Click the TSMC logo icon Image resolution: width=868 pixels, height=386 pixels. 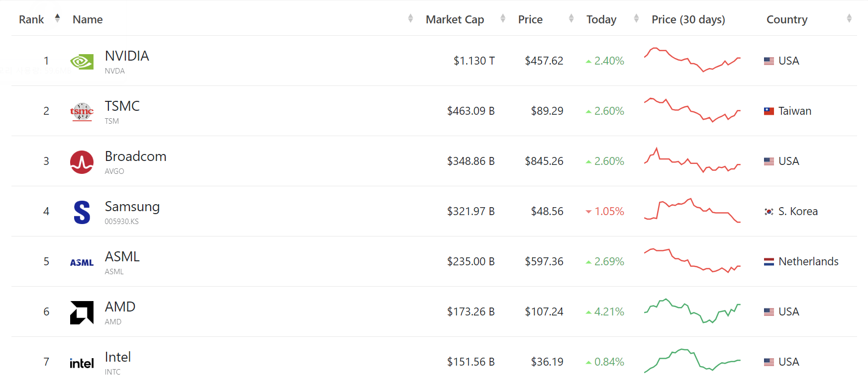[82, 112]
